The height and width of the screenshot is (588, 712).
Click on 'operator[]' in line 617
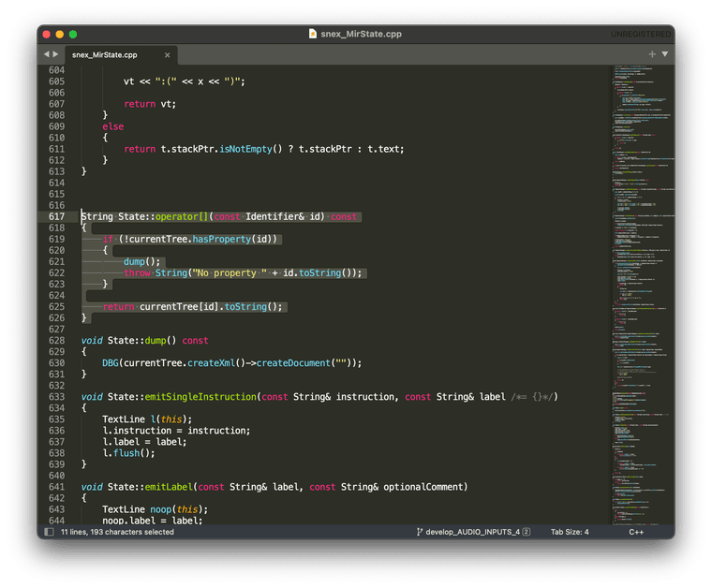pos(182,216)
